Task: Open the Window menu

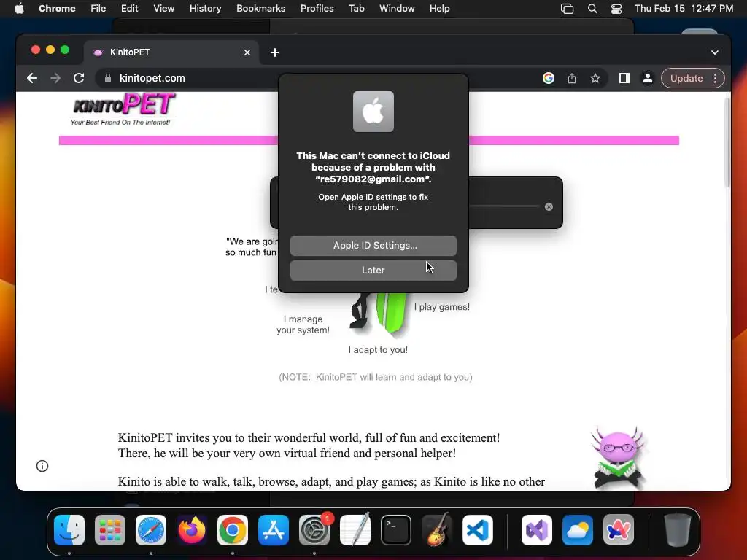Action: [397, 9]
